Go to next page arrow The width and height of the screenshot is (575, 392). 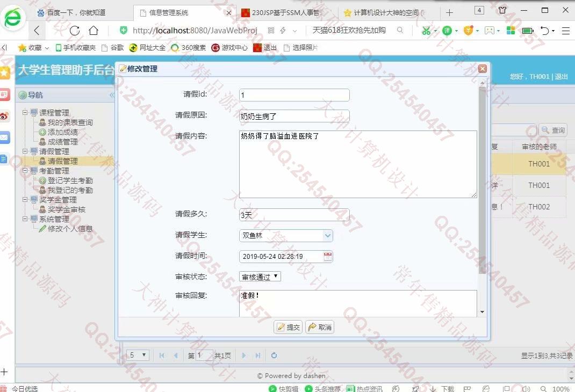click(x=244, y=355)
